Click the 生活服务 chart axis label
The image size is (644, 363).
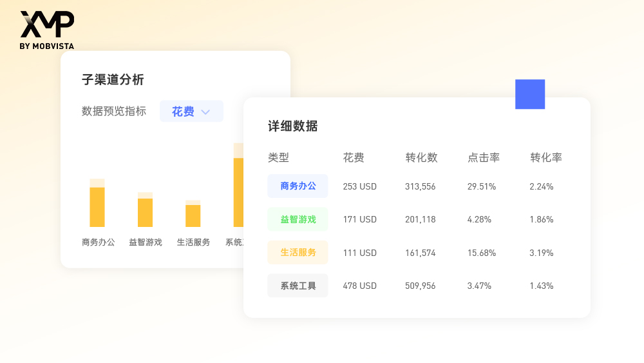tap(193, 242)
